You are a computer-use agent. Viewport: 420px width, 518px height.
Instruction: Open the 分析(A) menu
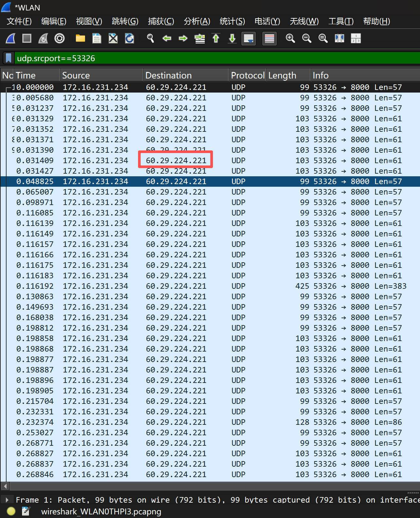197,21
